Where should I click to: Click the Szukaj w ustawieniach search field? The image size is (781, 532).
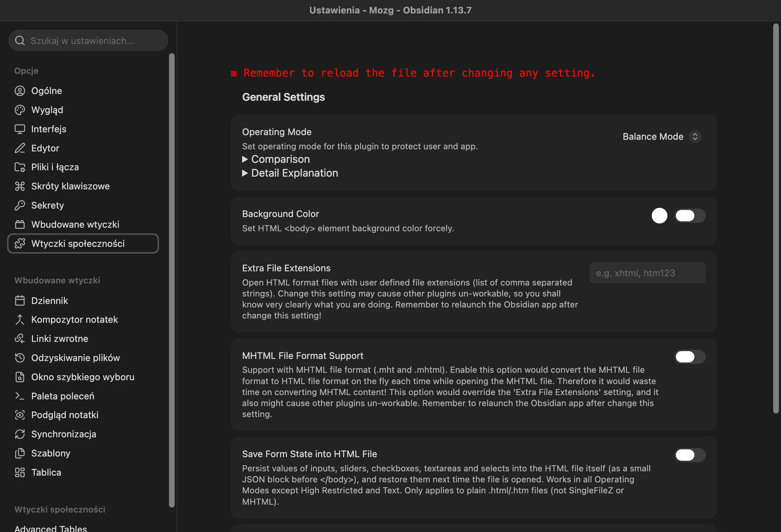point(88,40)
